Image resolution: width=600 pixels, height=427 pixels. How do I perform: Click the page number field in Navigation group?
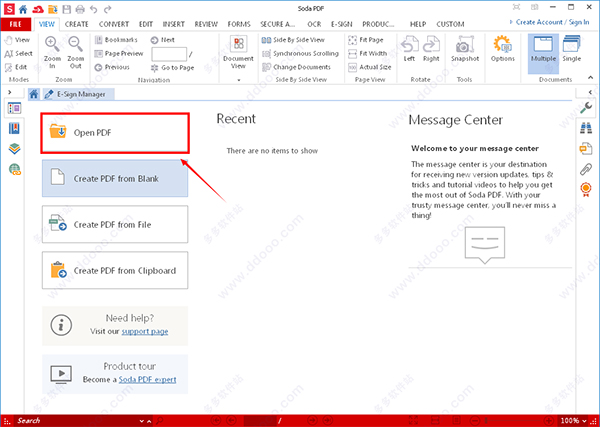point(169,54)
